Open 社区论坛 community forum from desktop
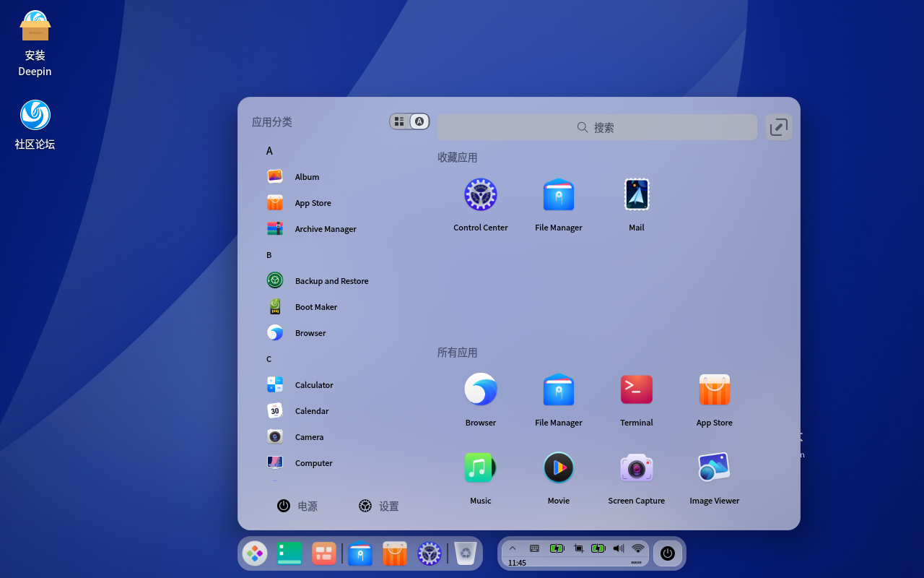This screenshot has width=924, height=578. tap(34, 115)
